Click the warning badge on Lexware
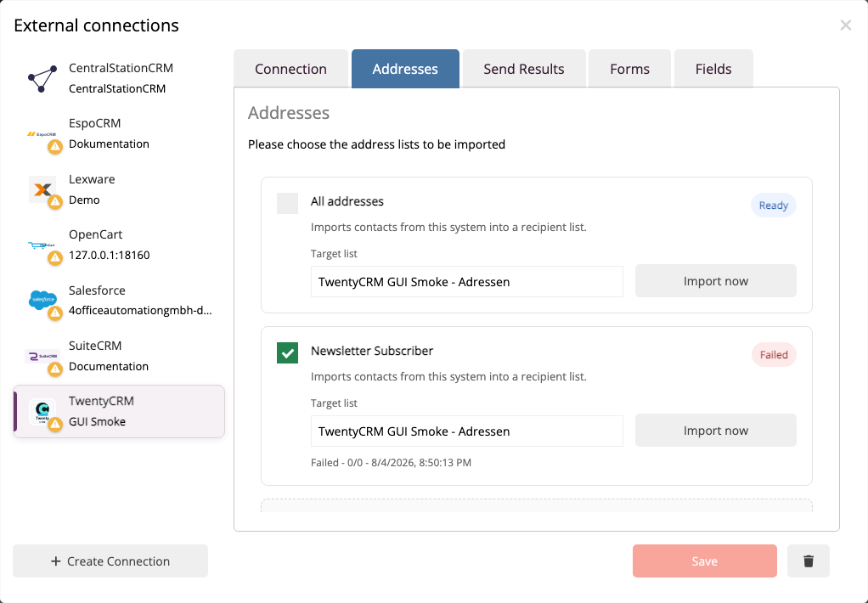Screen dimensions: 868x603 (55, 202)
